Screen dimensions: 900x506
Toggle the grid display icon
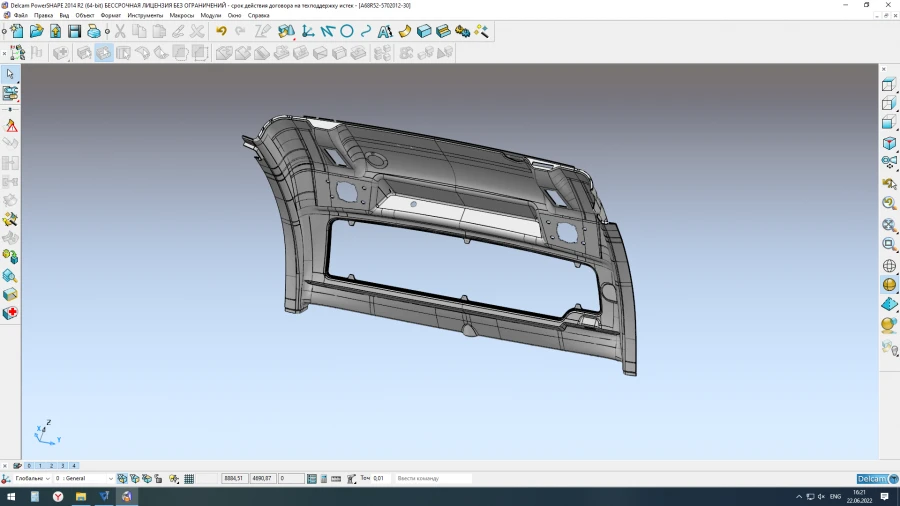click(189, 479)
